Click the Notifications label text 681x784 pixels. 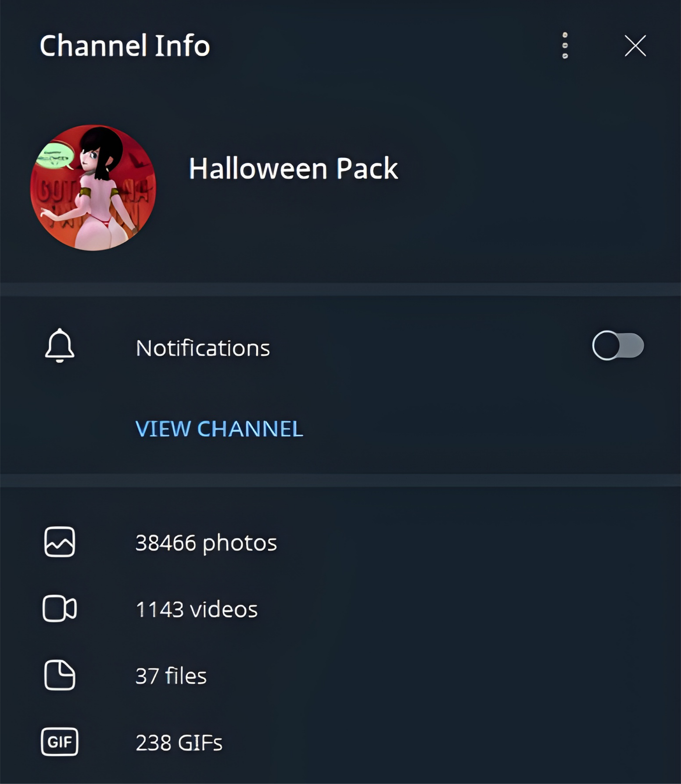(x=203, y=348)
